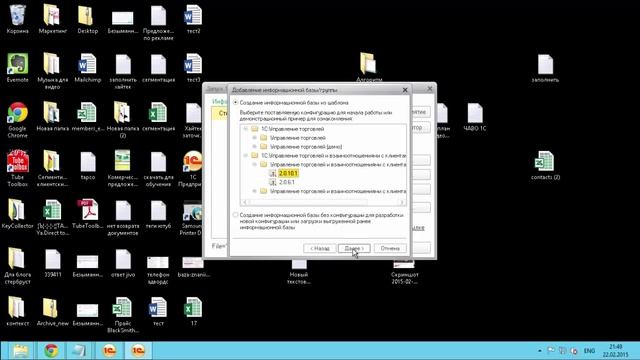Image resolution: width=640 pixels, height=360 pixels.
Task: Open the Excel file named 17
Action: click(193, 311)
